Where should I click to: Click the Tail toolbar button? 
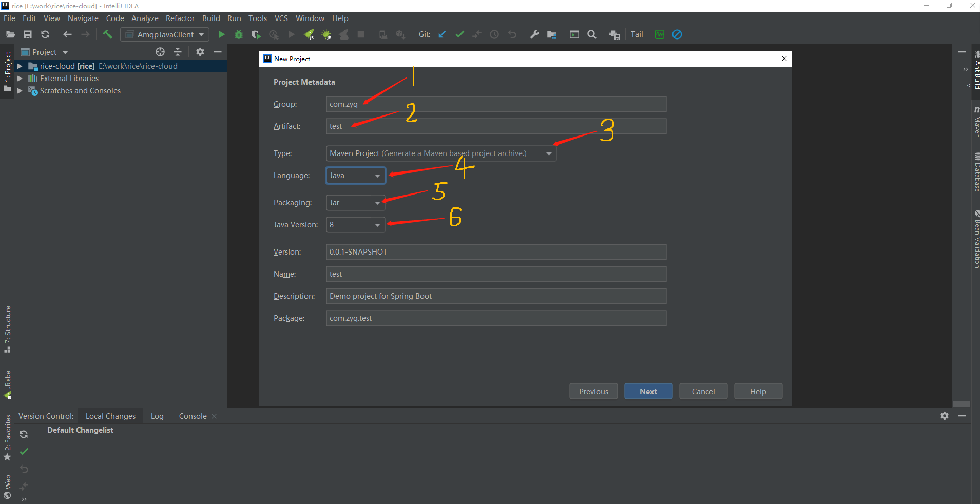coord(637,34)
